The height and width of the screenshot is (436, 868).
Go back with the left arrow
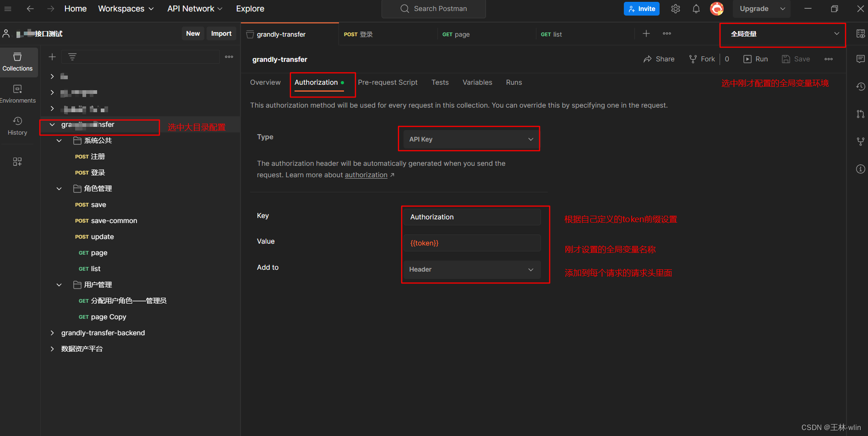[x=30, y=9]
